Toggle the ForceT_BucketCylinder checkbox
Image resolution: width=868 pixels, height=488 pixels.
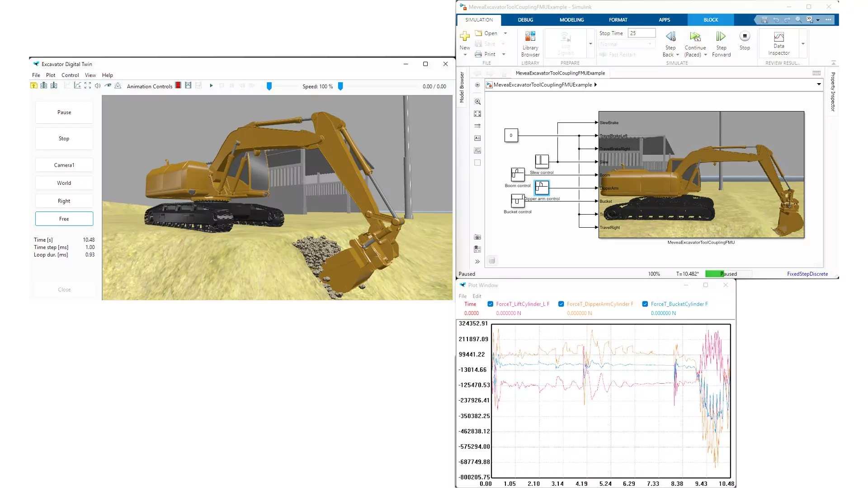(x=645, y=304)
